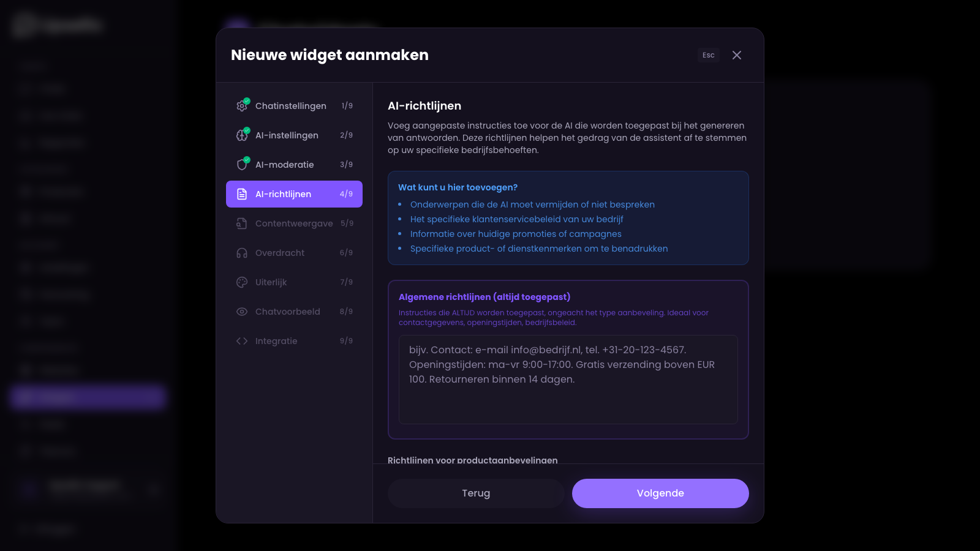The width and height of the screenshot is (980, 551).
Task: Switch to the Uiterlijk step
Action: pos(271,282)
